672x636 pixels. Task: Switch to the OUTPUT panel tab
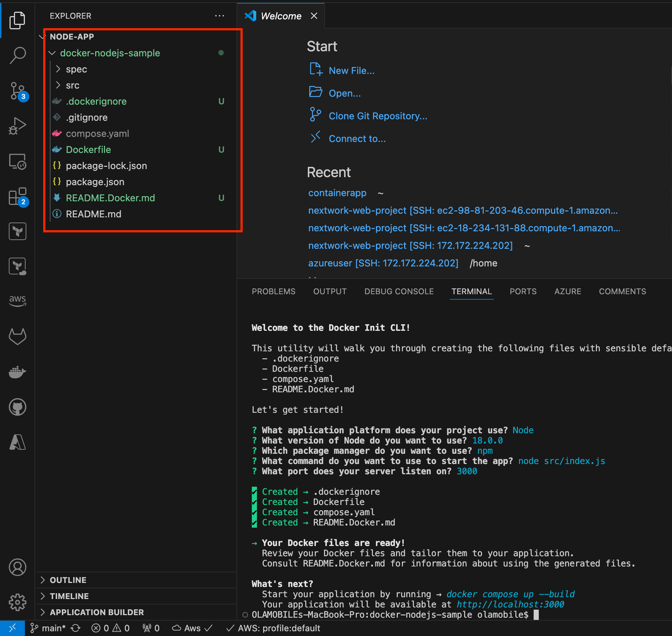coord(330,292)
